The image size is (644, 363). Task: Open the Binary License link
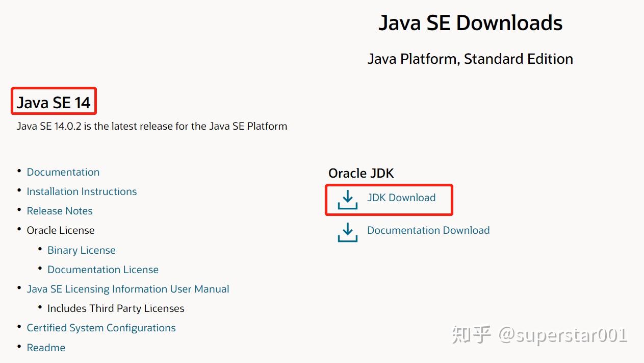point(82,250)
